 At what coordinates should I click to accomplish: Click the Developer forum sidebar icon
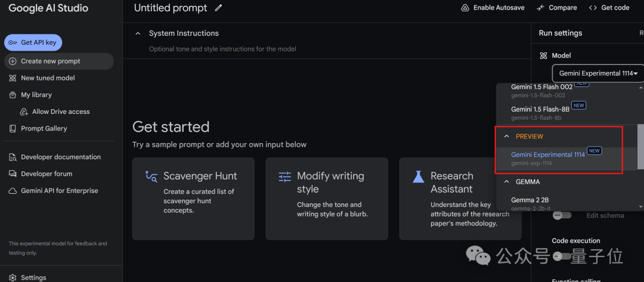13,174
